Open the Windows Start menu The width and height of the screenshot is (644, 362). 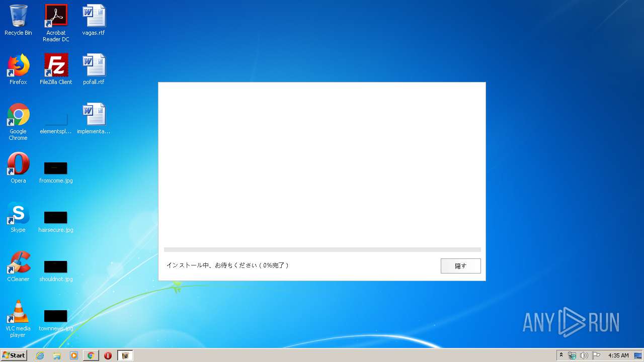coord(14,355)
